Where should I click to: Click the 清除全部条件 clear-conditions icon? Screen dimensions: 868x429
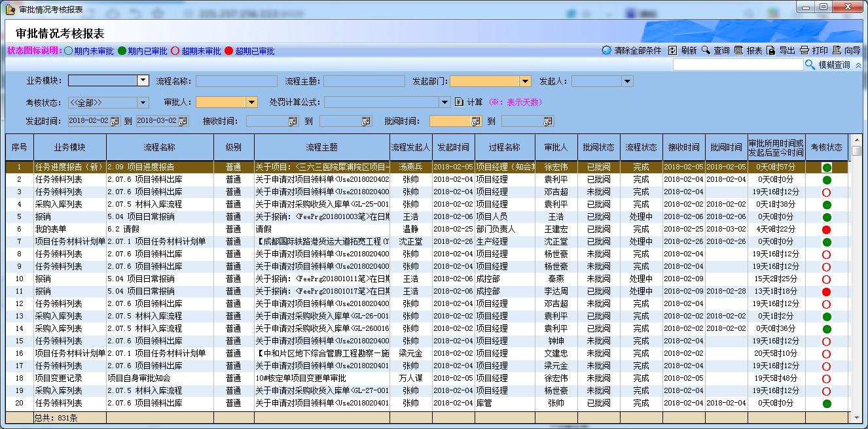606,50
